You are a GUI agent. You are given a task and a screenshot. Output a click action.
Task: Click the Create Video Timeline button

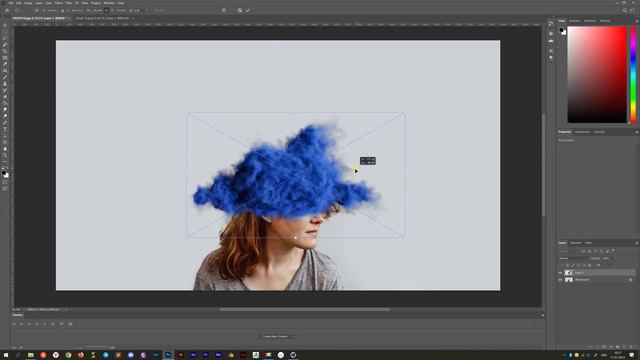click(x=276, y=336)
